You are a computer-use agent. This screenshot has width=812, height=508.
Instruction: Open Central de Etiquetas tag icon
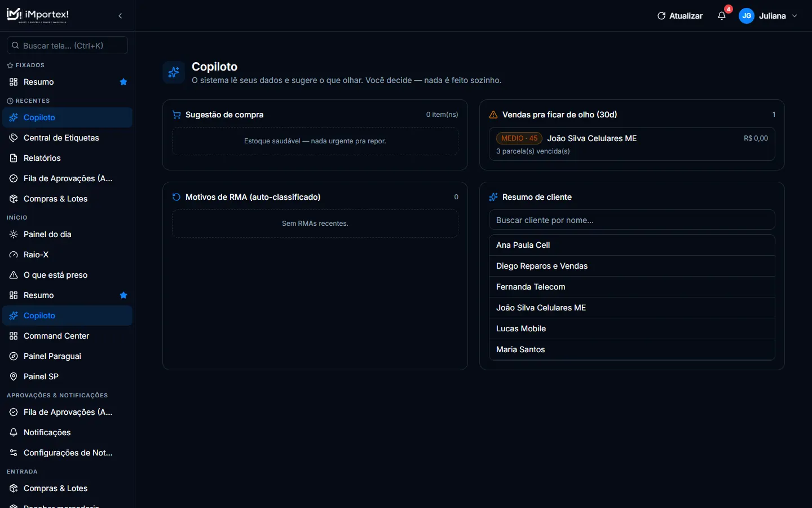click(14, 138)
